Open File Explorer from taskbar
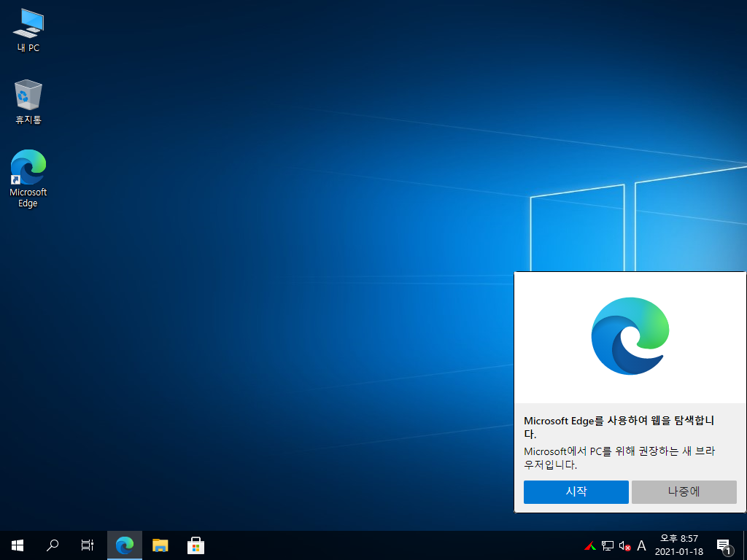This screenshot has width=747, height=560. pos(160,545)
